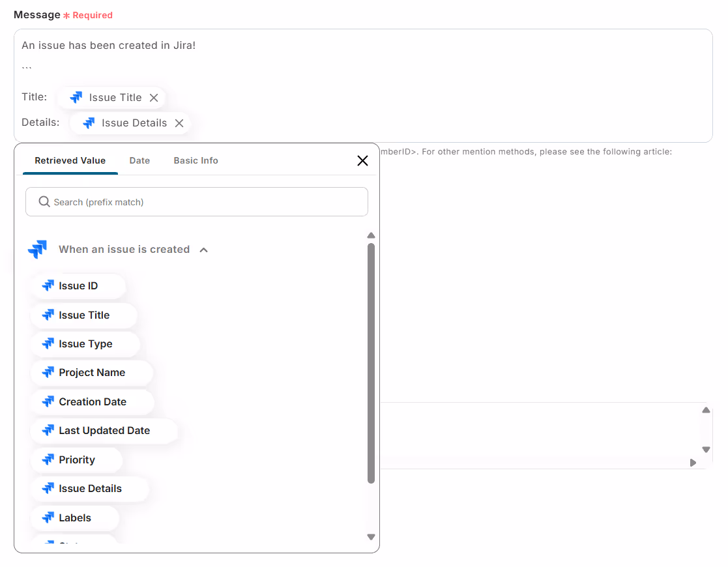Viewport: 728px width, 567px height.
Task: Click Jira icon in message Issue Title chip
Action: [x=76, y=97]
